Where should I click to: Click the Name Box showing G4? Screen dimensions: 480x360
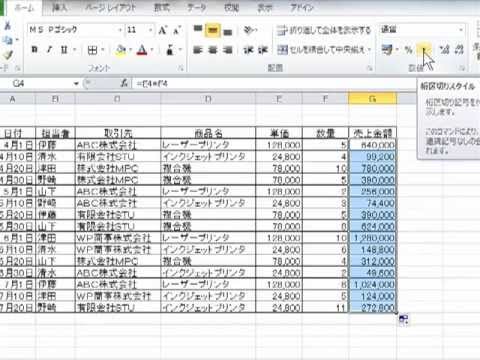tap(37, 84)
